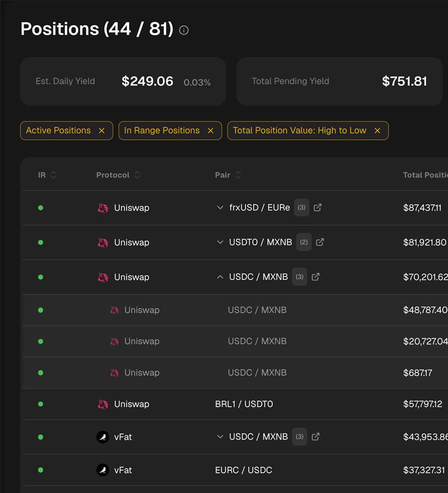Screen dimensions: 448x493
Task: Click the (3) badge on vFat USDC / MXNB
Action: (299, 437)
